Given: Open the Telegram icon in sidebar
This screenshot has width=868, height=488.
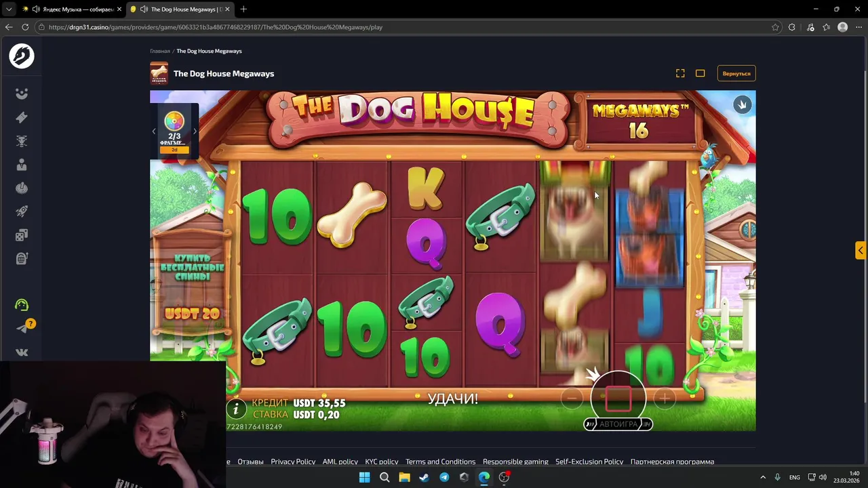Looking at the screenshot, I should pyautogui.click(x=22, y=329).
